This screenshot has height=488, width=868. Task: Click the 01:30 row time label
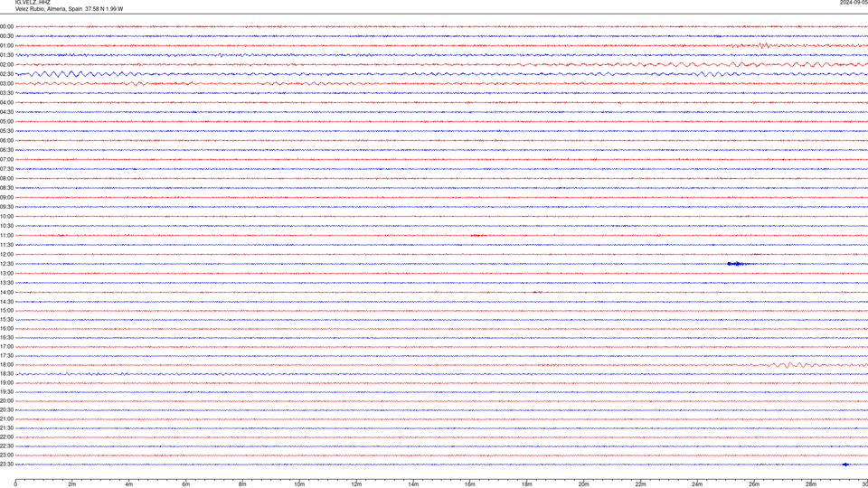6,55
